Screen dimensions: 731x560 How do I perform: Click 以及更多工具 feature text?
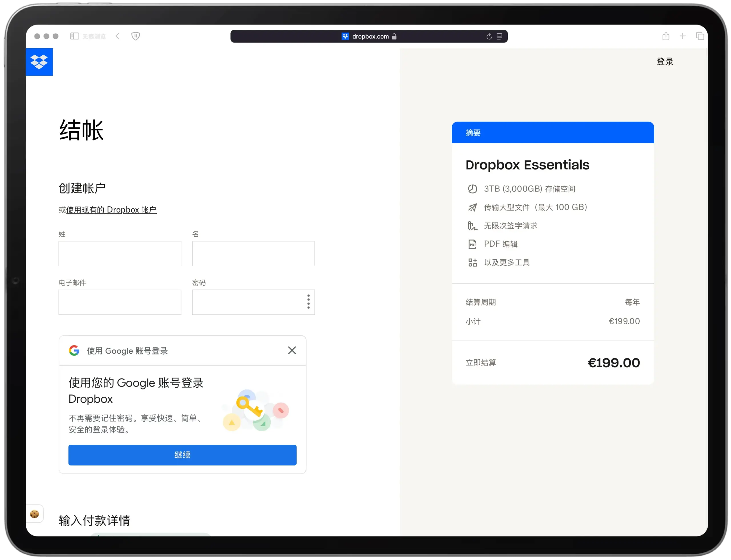point(507,262)
